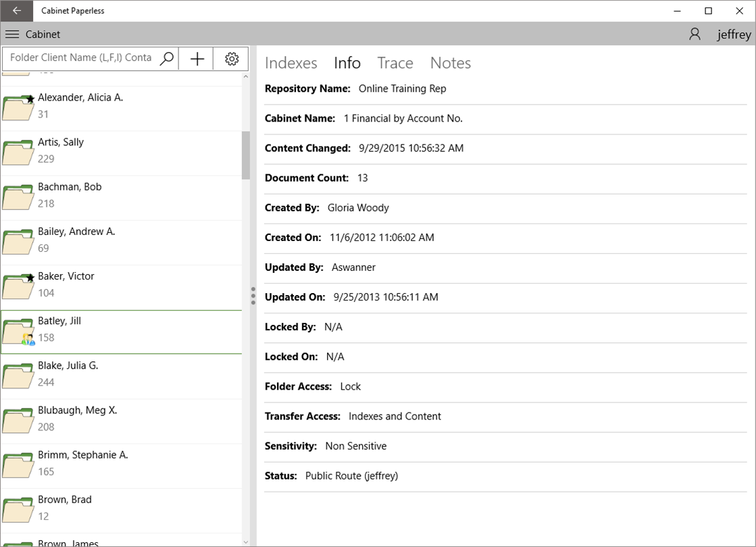Click the user account profile icon
The width and height of the screenshot is (756, 547).
point(695,34)
